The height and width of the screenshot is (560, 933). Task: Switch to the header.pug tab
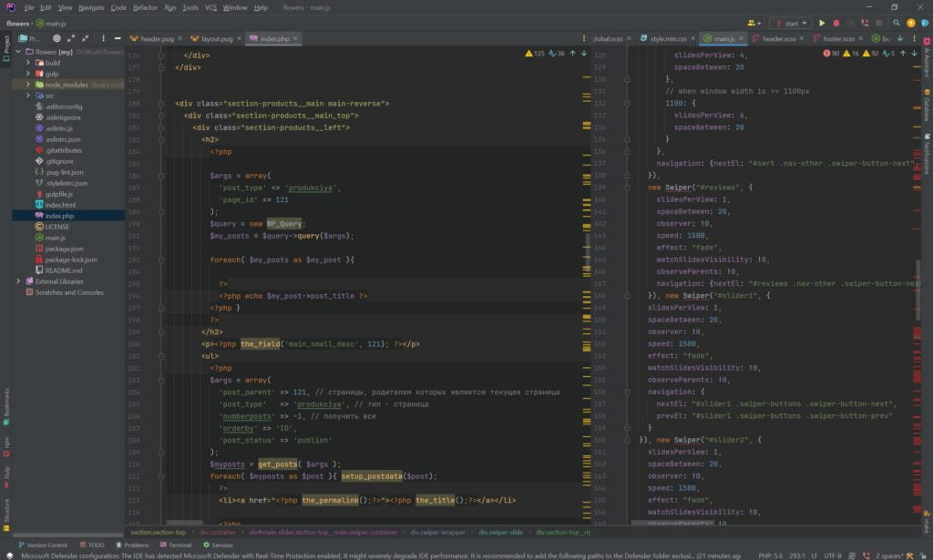pyautogui.click(x=156, y=39)
